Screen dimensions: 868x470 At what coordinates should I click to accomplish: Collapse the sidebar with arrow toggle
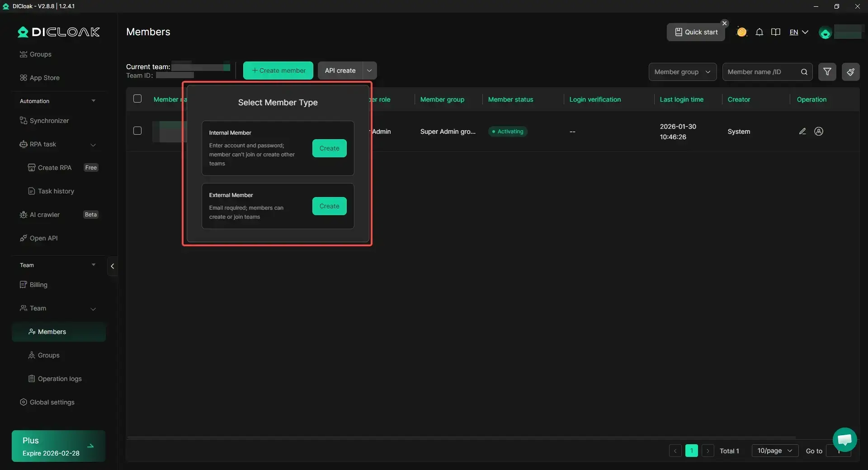point(112,266)
